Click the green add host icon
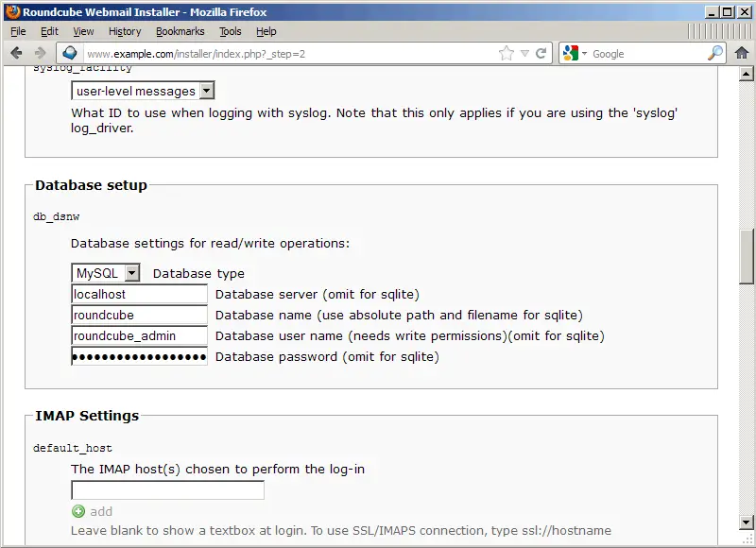The image size is (756, 548). tap(78, 511)
